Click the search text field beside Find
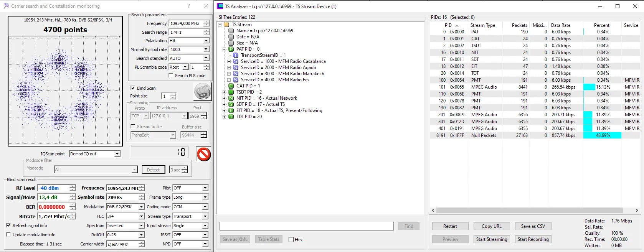The height and width of the screenshot is (252, 644). [x=306, y=226]
